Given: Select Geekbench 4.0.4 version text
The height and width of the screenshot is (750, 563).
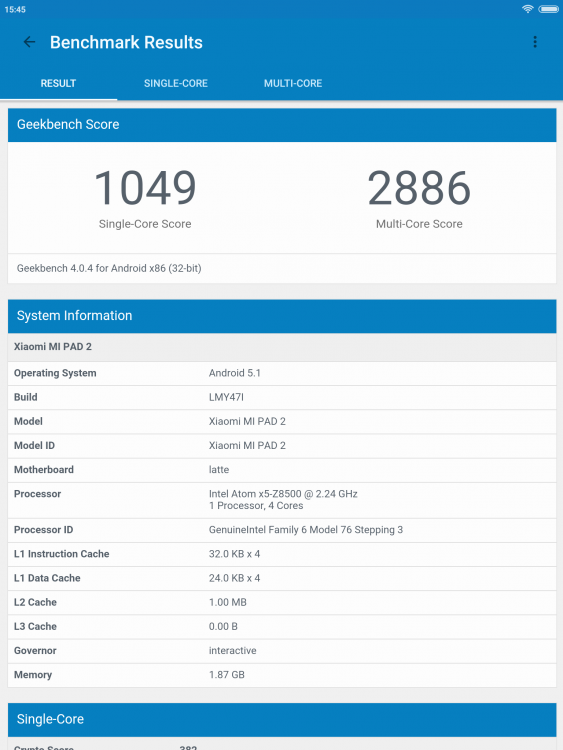Looking at the screenshot, I should (109, 268).
